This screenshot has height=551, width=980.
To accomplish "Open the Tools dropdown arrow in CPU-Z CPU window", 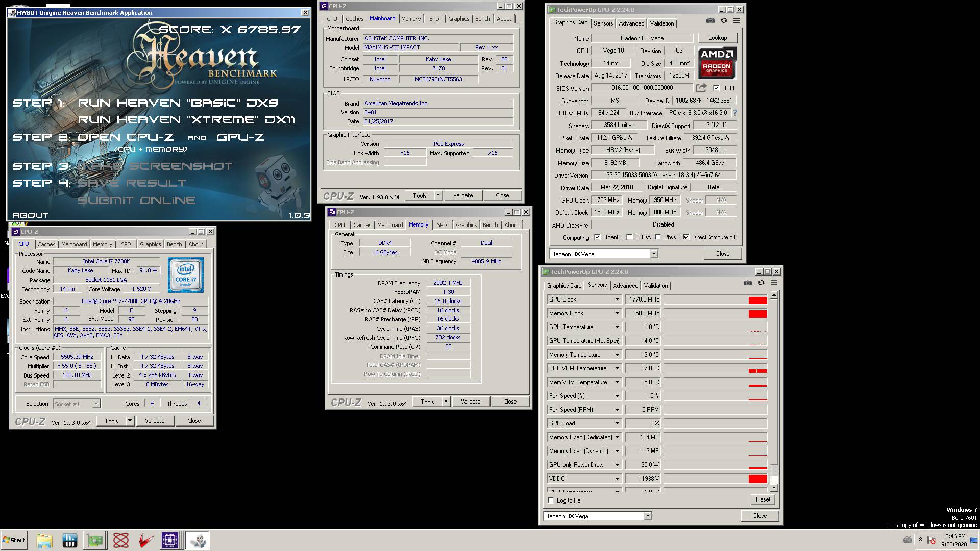I will pos(130,421).
